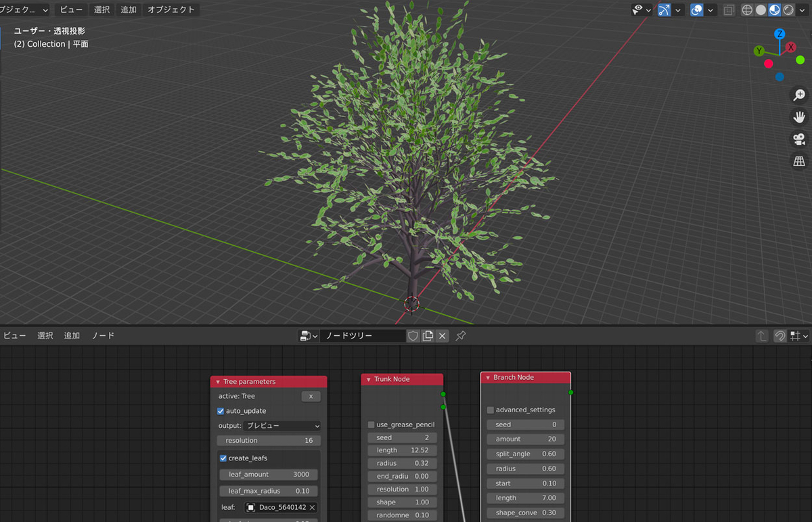Clear the Daco_5640142 leaf object with X
Image resolution: width=812 pixels, height=522 pixels.
tap(313, 507)
